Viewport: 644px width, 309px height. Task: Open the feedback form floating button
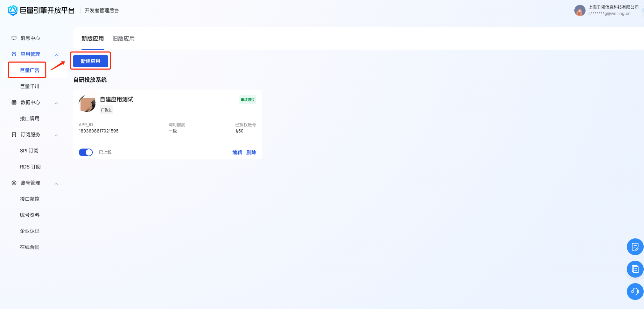(635, 247)
